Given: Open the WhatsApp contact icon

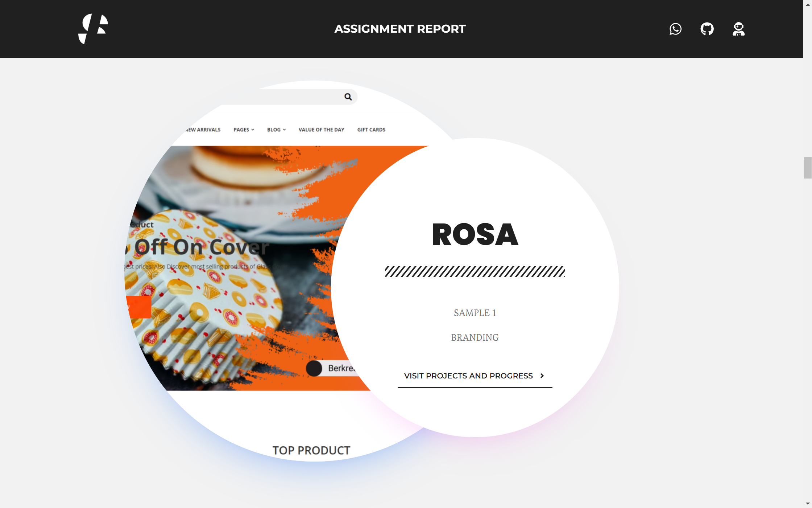Looking at the screenshot, I should coord(675,29).
